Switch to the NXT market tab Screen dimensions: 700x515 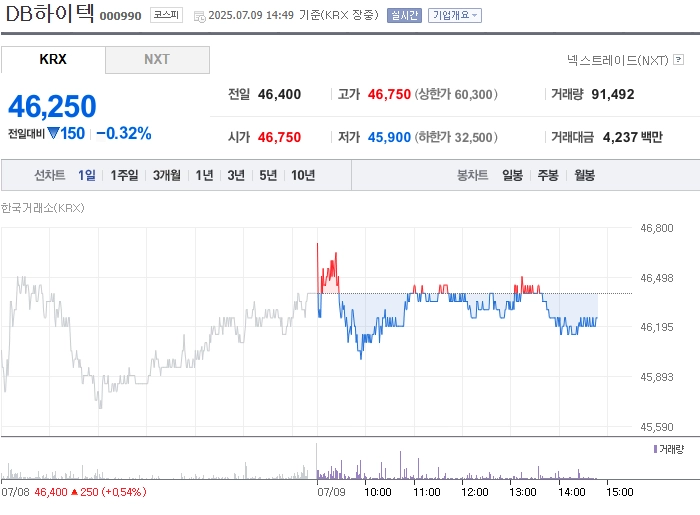coord(157,59)
